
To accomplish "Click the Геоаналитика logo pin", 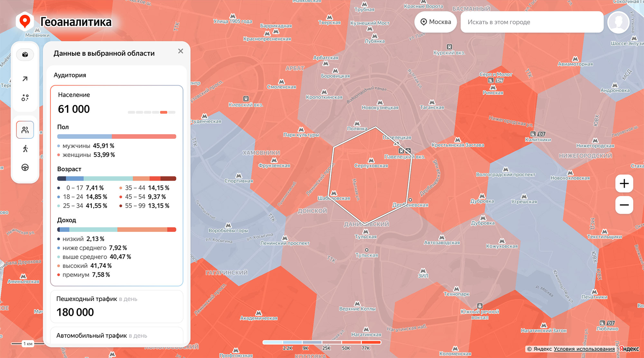I will [x=25, y=21].
